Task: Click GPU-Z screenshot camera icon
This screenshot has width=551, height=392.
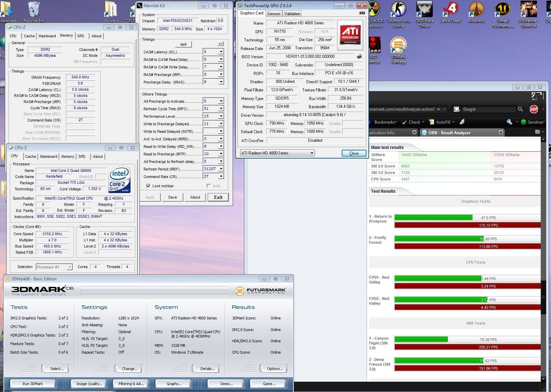Action: point(362,13)
